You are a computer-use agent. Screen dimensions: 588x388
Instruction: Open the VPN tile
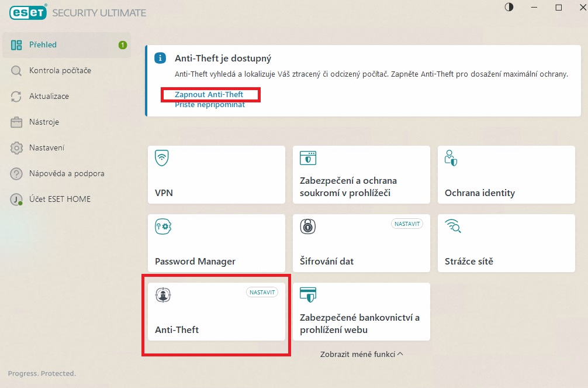216,174
